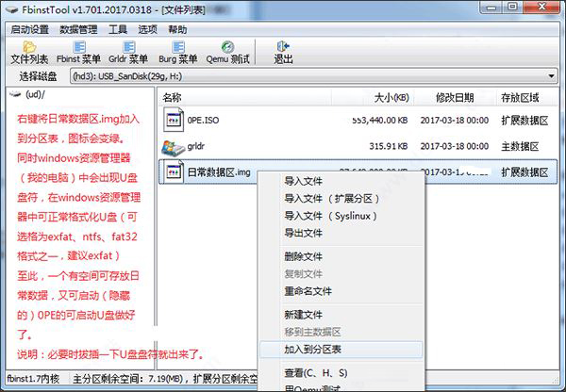Sort by the 修改日期 column header
The width and height of the screenshot is (566, 392).
(455, 97)
